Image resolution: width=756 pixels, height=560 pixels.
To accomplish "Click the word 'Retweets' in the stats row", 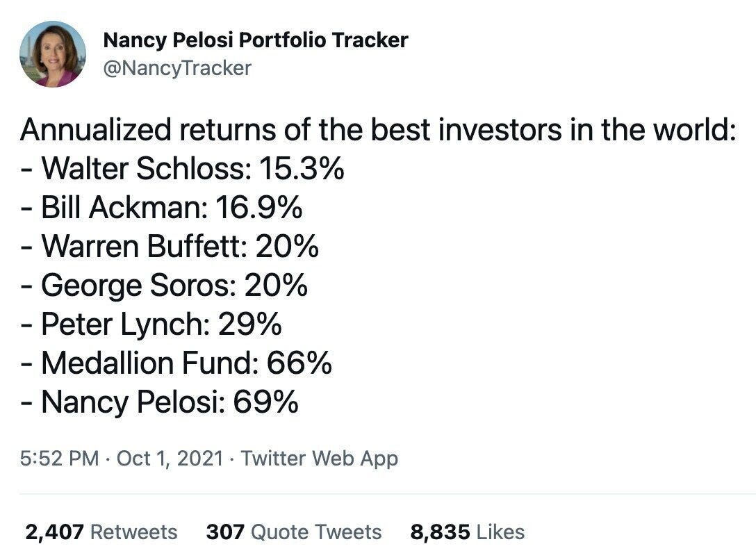I will 134,532.
